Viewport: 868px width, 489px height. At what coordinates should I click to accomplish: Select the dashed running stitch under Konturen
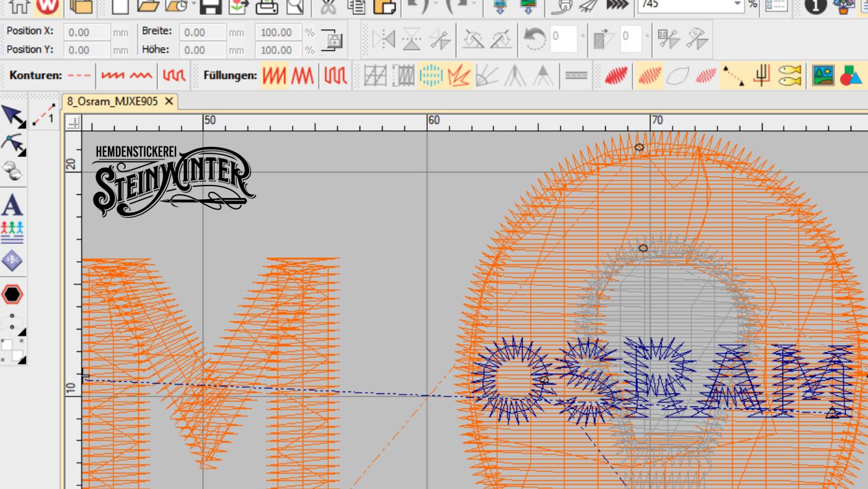[79, 76]
